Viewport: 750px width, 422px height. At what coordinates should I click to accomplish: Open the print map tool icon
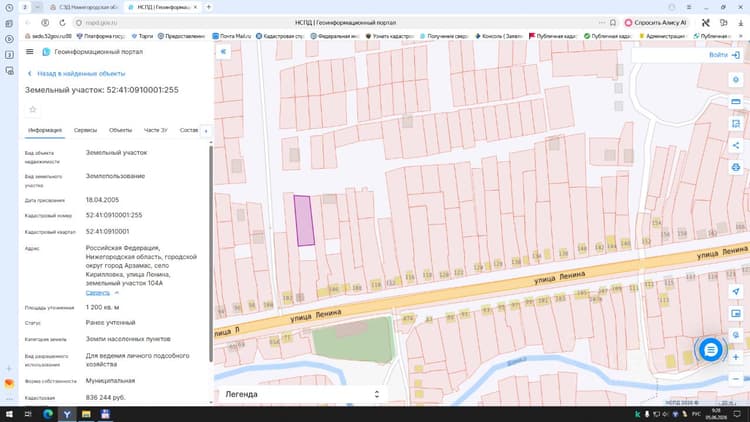(x=736, y=167)
